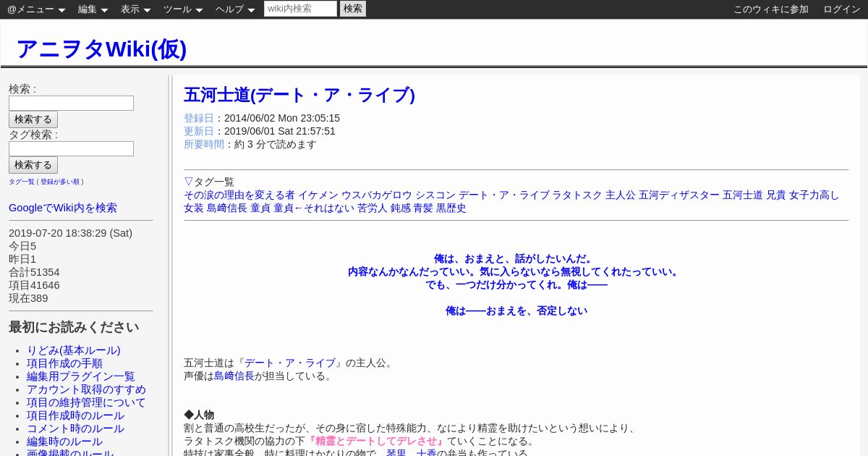Open tag 女子力高し

pyautogui.click(x=814, y=195)
